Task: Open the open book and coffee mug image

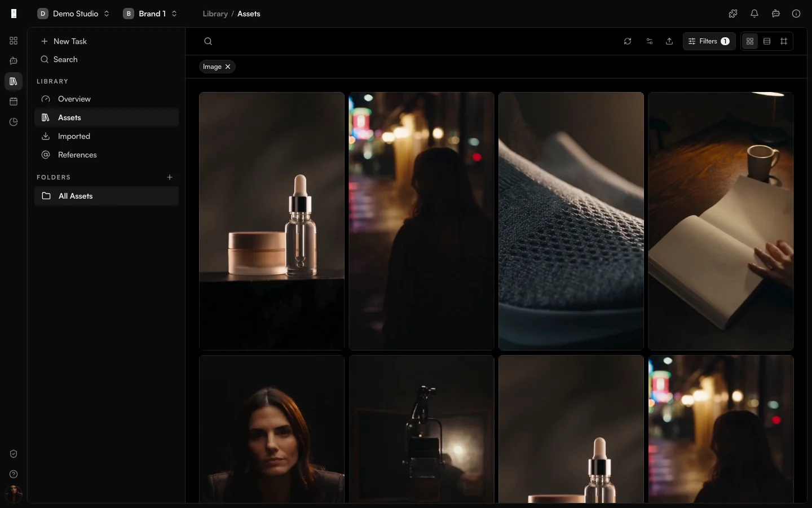Action: 721,221
